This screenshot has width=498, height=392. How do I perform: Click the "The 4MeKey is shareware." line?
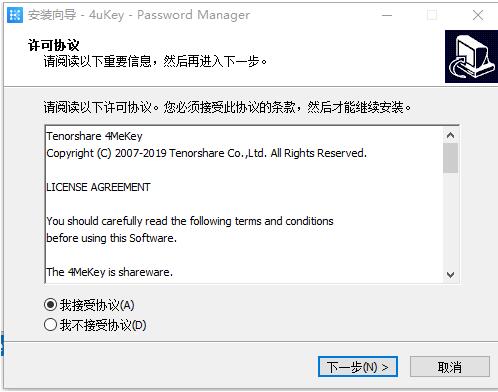pos(110,272)
